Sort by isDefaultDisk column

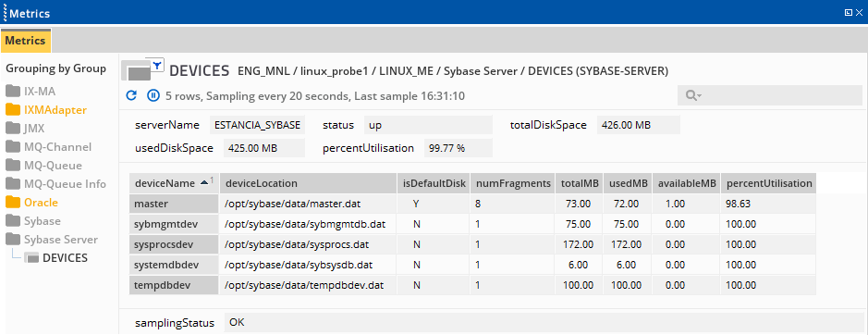pos(434,183)
